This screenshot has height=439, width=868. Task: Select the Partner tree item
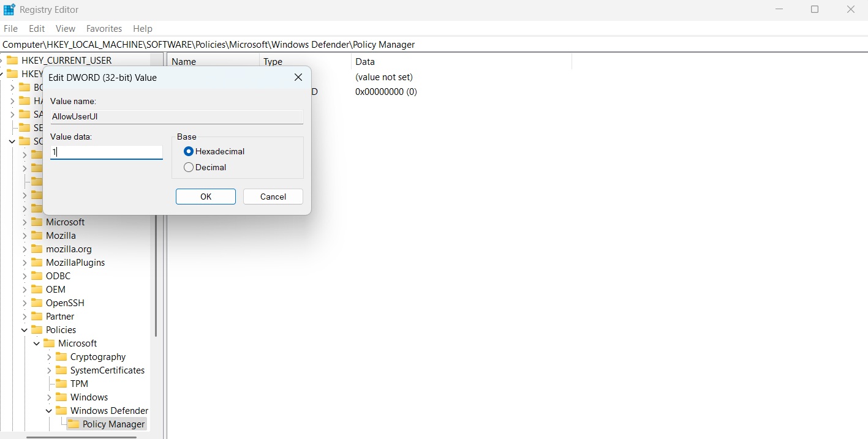click(x=60, y=316)
